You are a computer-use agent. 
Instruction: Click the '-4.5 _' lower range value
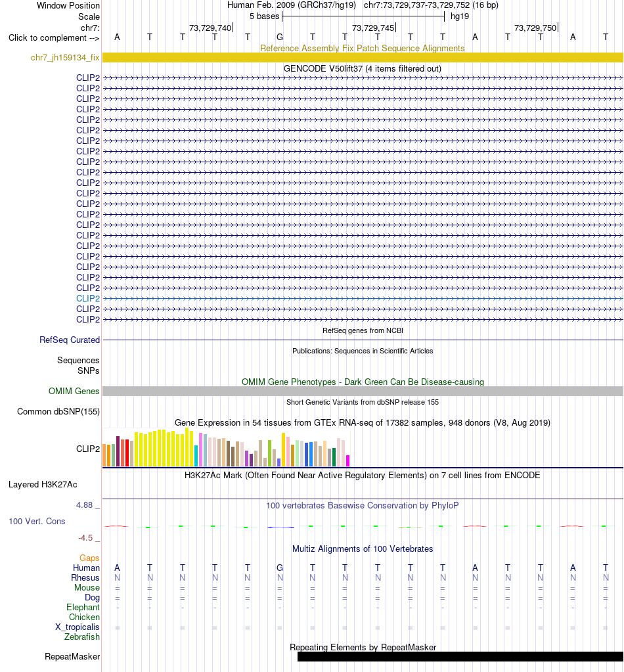click(x=89, y=537)
